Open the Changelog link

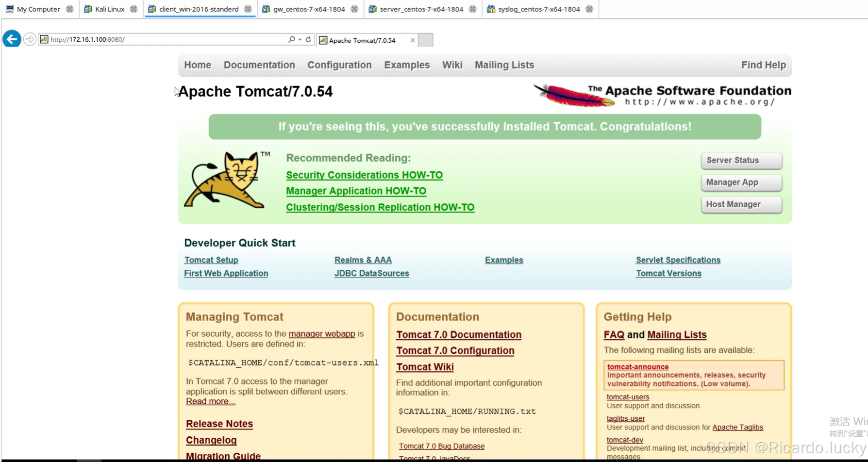point(211,440)
